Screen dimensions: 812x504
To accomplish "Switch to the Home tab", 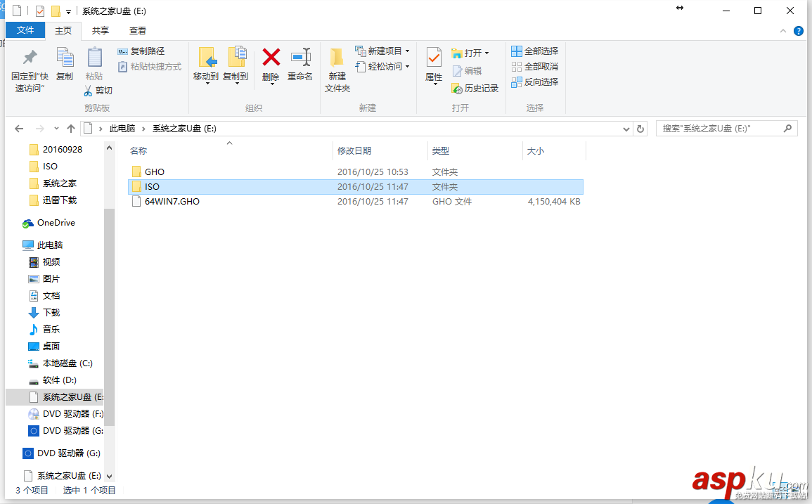I will point(63,30).
